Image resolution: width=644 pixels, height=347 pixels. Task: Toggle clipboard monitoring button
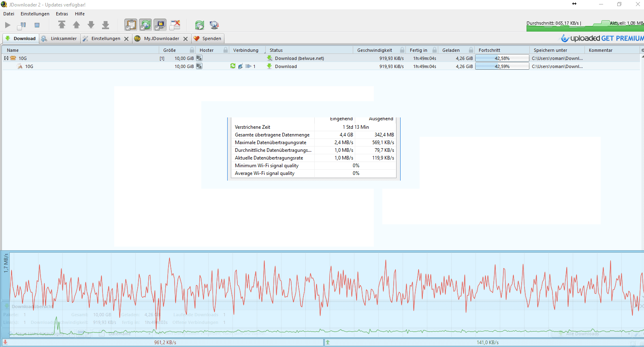click(130, 25)
